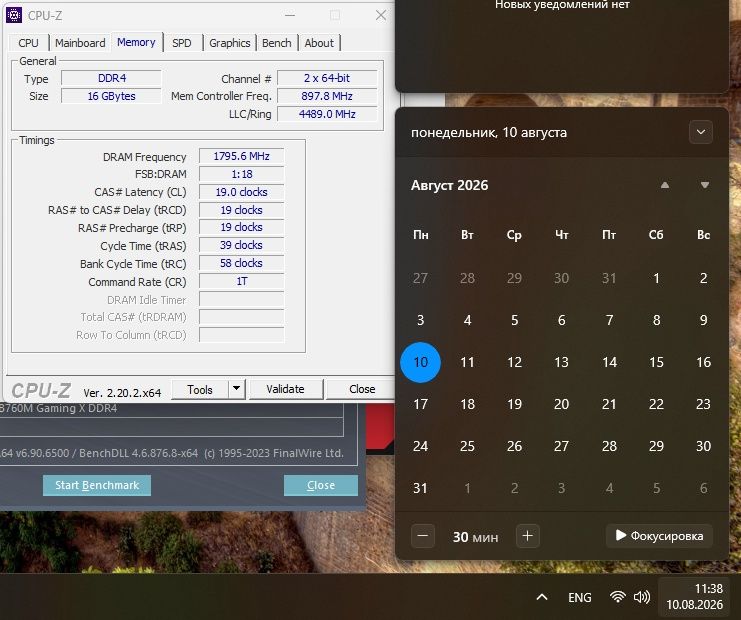Click Start Benchmark in AIDA64 window
This screenshot has height=620, width=741.
(x=97, y=485)
